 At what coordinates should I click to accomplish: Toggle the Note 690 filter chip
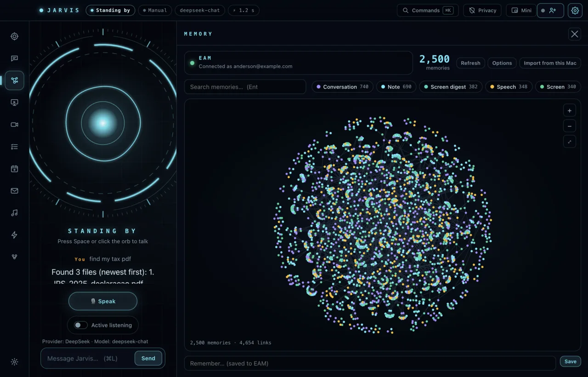(x=396, y=87)
